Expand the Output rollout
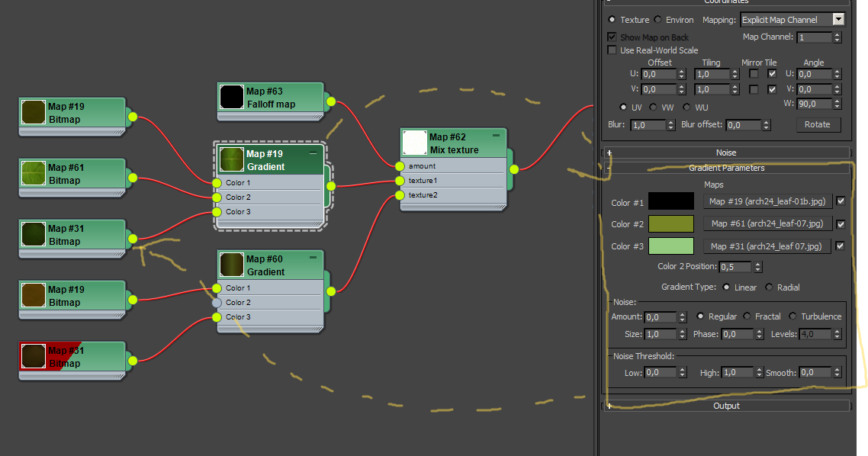This screenshot has width=868, height=456. click(x=726, y=406)
